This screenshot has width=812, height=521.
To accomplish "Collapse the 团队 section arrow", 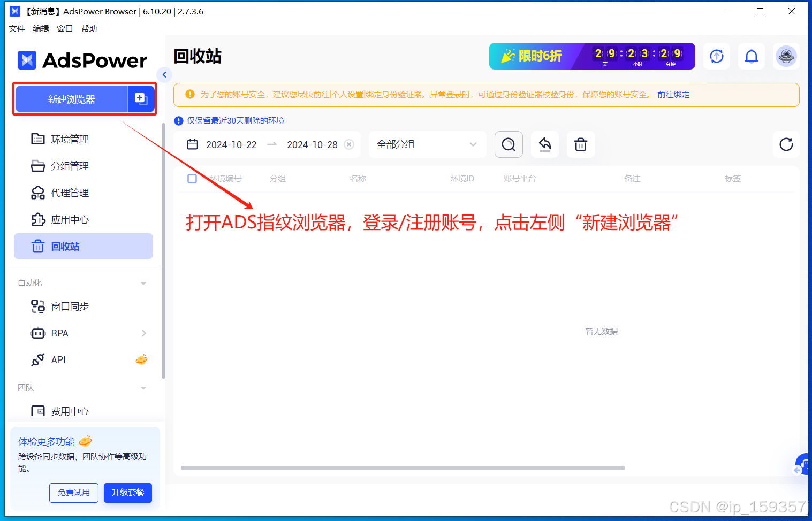I will (x=143, y=388).
